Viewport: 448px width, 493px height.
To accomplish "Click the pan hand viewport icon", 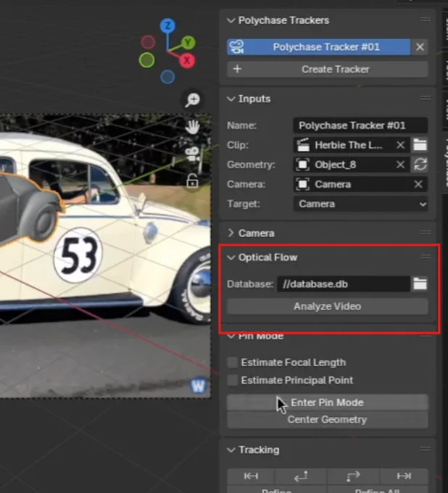I will coord(192,127).
